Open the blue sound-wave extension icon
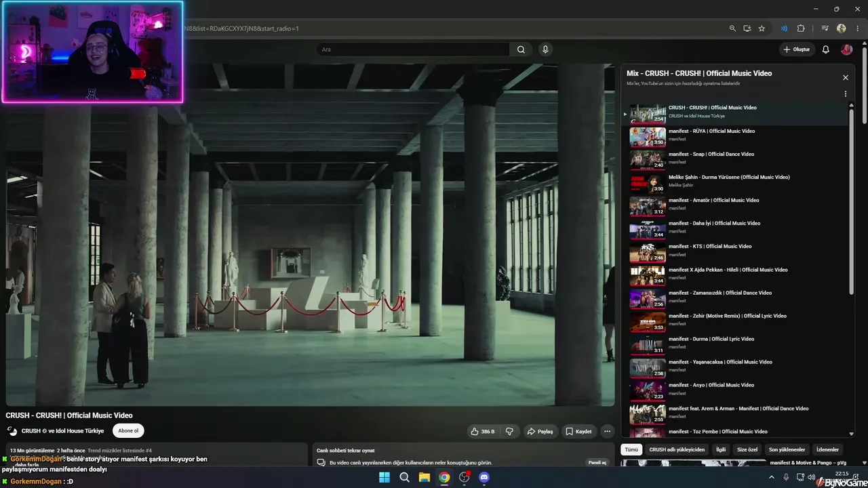This screenshot has height=488, width=868. point(784,28)
